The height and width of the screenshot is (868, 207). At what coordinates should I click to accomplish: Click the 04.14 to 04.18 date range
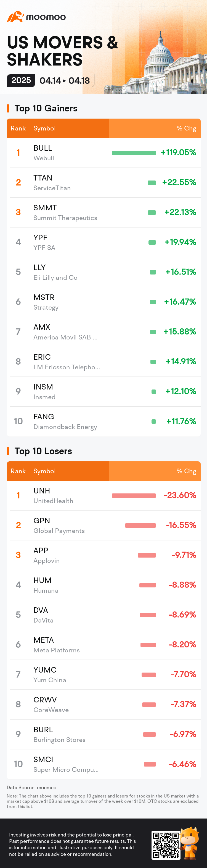coord(65,81)
